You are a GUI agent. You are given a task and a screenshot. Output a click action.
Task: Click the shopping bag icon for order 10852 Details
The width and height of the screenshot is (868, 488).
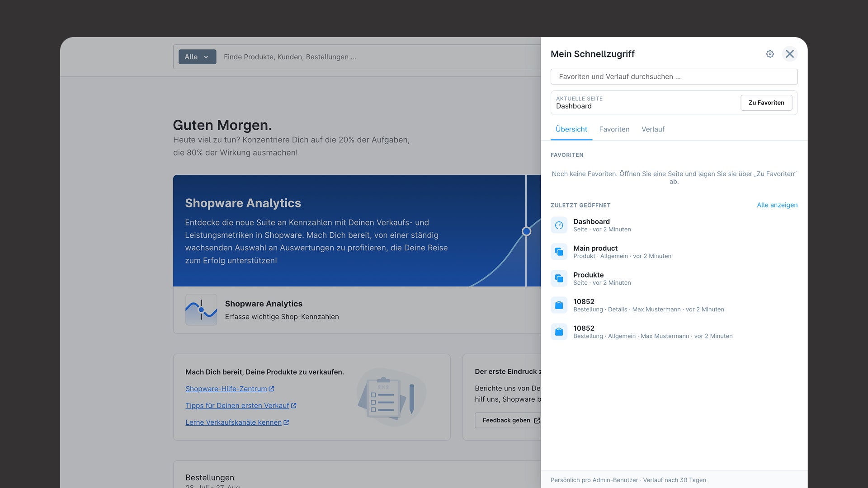point(559,305)
